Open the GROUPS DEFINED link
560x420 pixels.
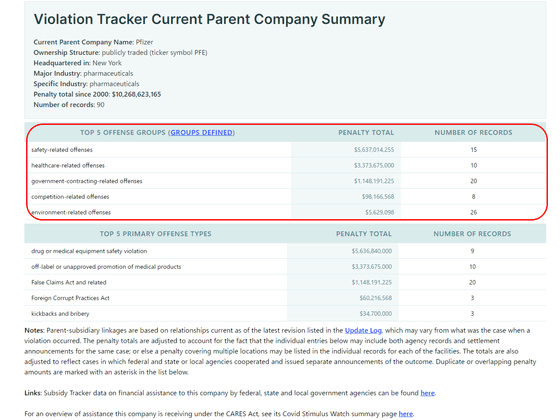click(x=201, y=132)
